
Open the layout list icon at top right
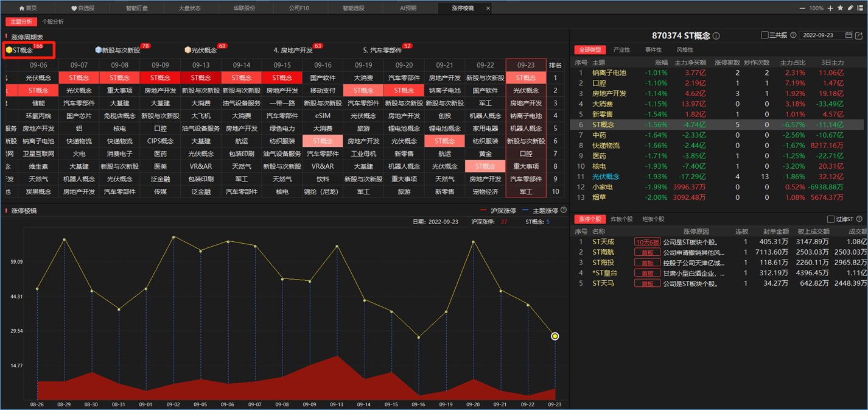click(x=860, y=8)
